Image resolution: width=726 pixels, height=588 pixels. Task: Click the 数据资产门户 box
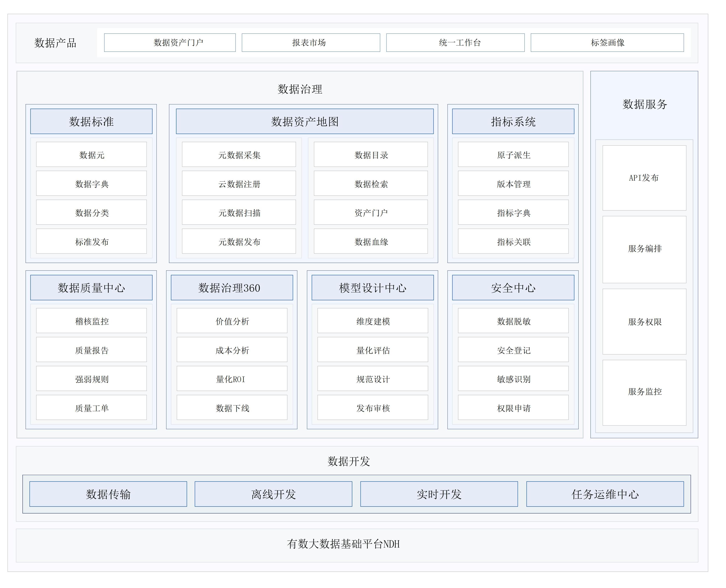pyautogui.click(x=170, y=43)
